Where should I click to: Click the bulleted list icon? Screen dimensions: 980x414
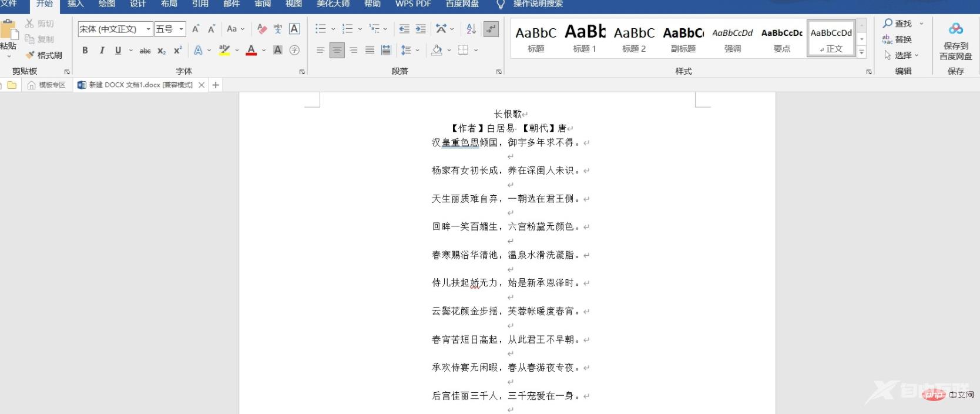(320, 29)
